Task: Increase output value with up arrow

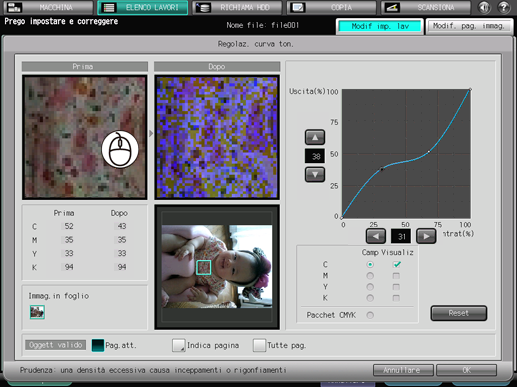Action: click(315, 137)
